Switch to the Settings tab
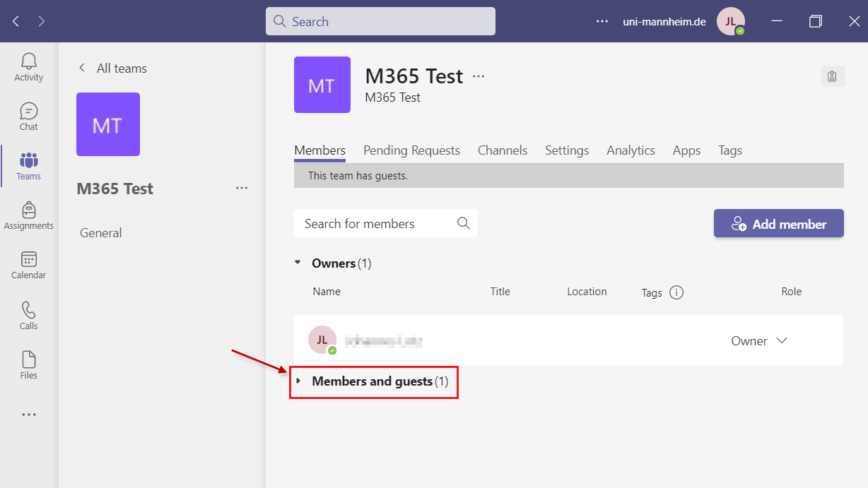The height and width of the screenshot is (488, 868). click(567, 150)
